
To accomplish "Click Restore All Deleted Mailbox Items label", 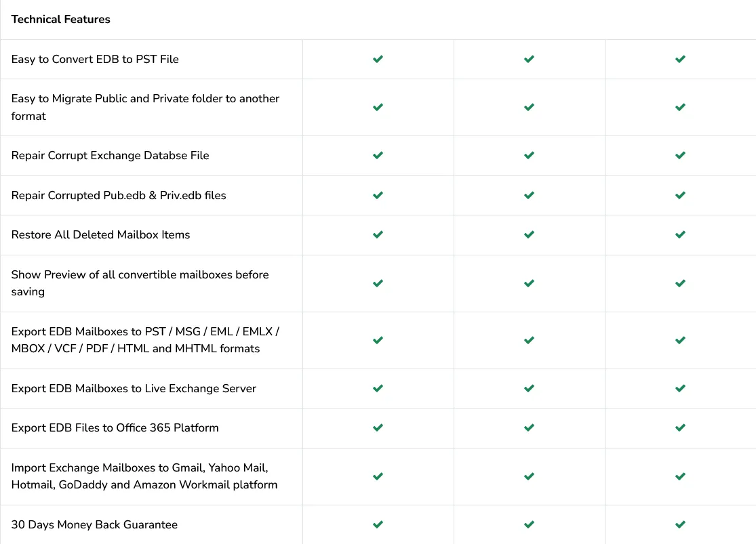I will click(100, 234).
